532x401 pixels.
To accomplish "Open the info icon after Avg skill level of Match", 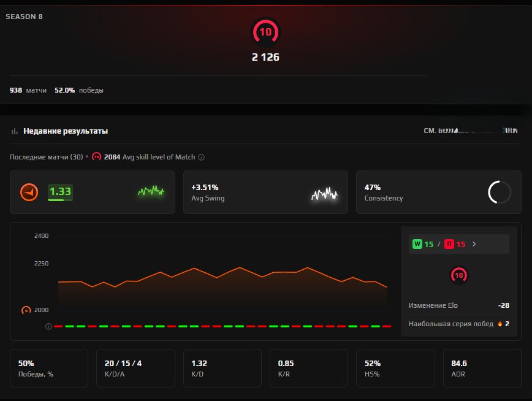I will point(201,157).
